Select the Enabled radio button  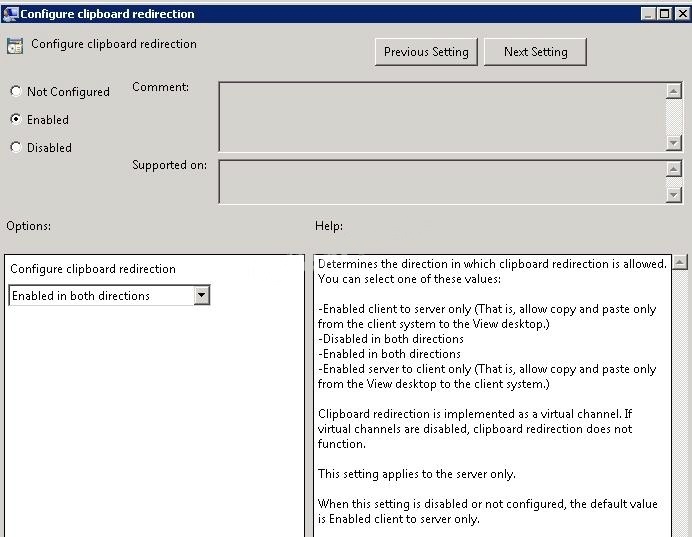point(16,119)
